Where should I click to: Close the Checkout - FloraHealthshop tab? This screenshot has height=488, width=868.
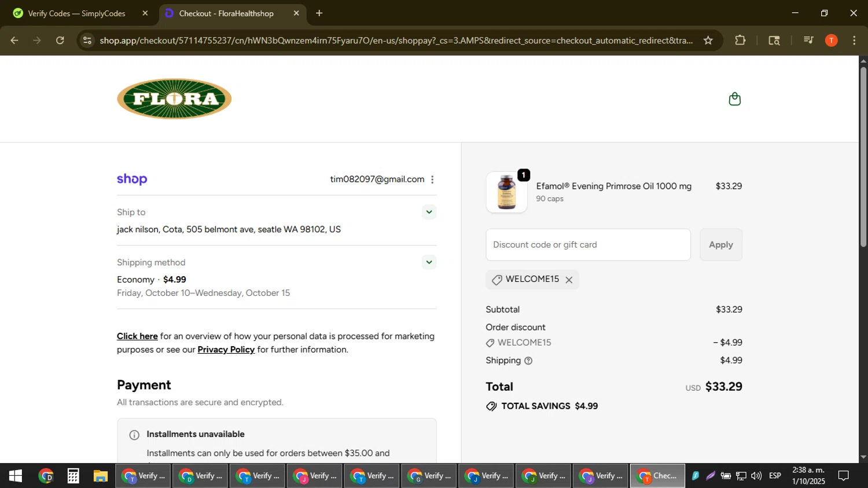click(296, 13)
